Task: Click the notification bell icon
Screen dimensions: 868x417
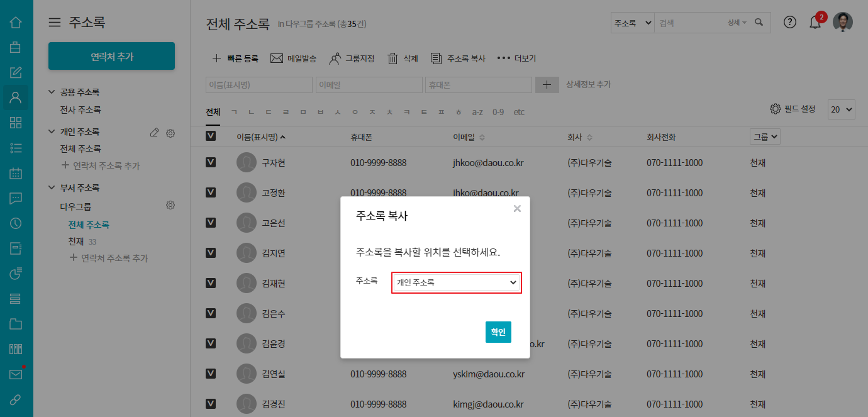Action: [815, 23]
